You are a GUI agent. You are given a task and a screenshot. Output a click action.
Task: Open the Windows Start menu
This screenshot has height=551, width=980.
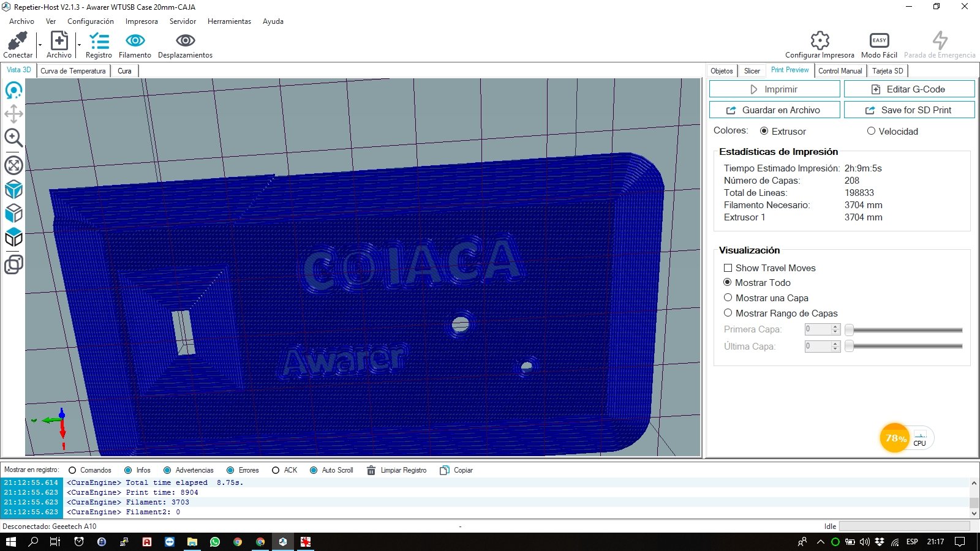pyautogui.click(x=10, y=542)
